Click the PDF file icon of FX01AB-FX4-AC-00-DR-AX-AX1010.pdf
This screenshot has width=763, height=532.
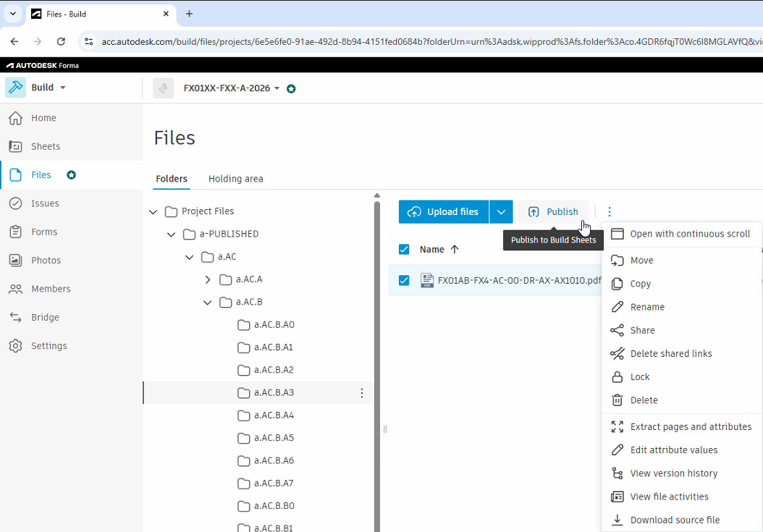[427, 280]
